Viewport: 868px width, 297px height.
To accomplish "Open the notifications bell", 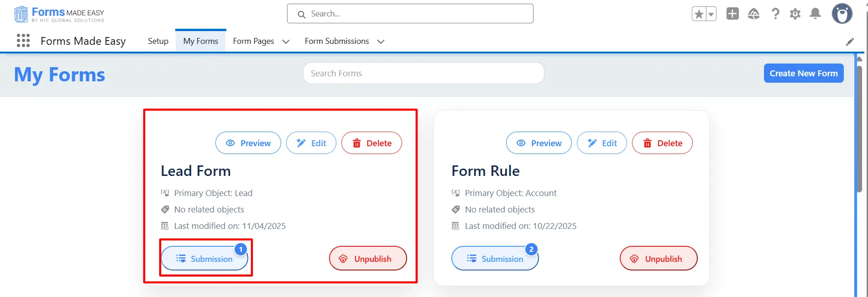I will tap(815, 14).
